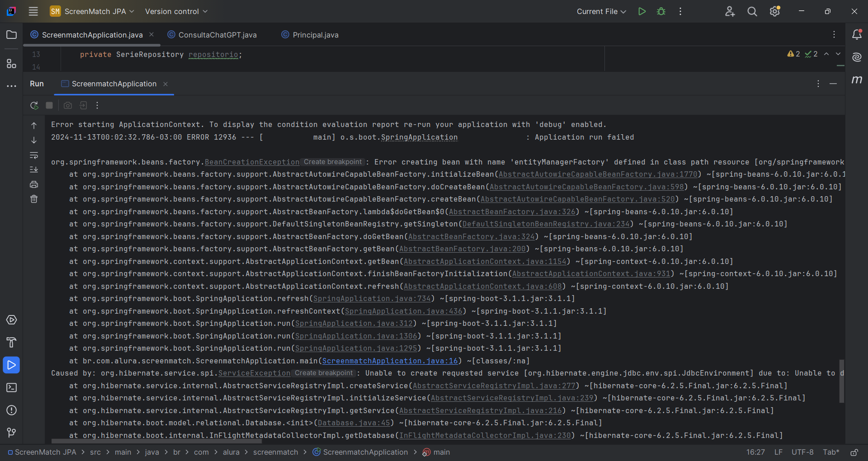
Task: Open more Run toolbar options
Action: 97,105
